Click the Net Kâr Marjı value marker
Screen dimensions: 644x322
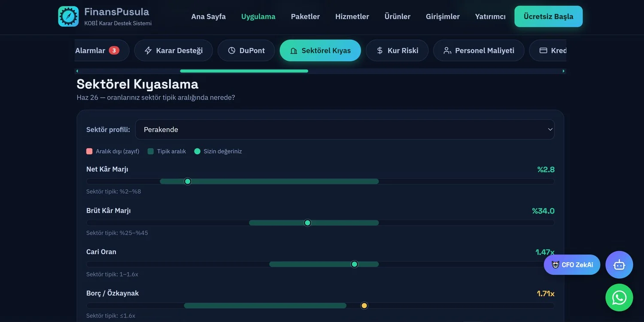coord(188,181)
